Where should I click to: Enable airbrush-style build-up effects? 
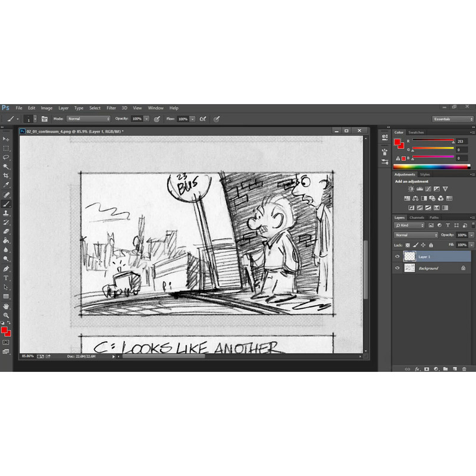[x=203, y=119]
